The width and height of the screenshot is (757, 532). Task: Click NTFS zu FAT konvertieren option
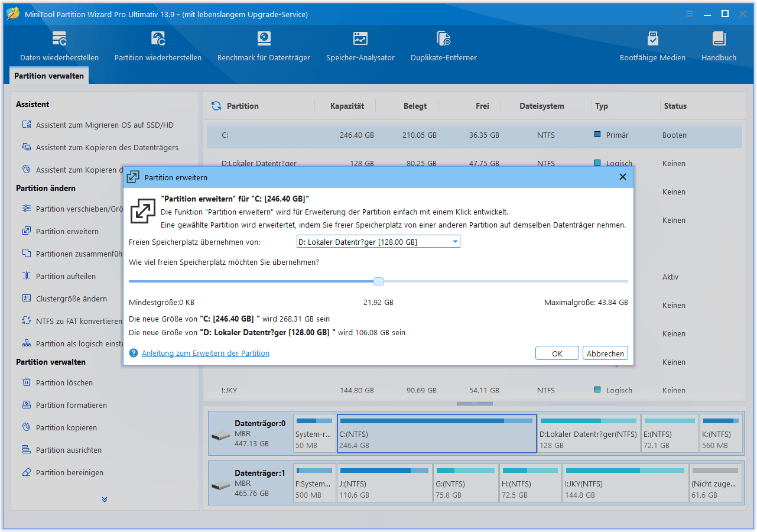coord(79,321)
